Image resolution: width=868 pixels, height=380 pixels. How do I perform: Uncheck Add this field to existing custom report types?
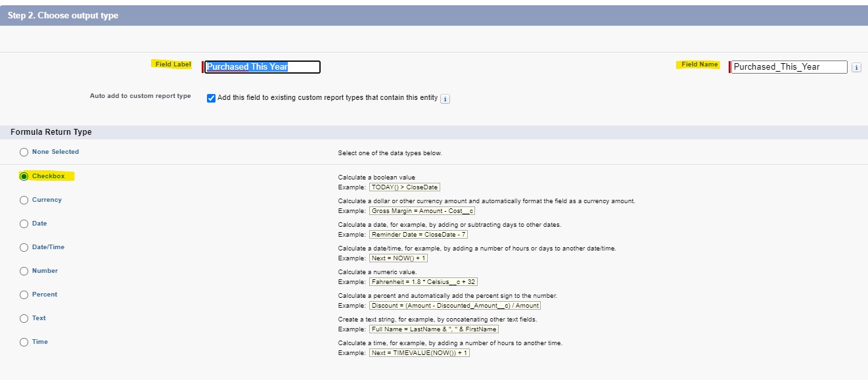(211, 98)
